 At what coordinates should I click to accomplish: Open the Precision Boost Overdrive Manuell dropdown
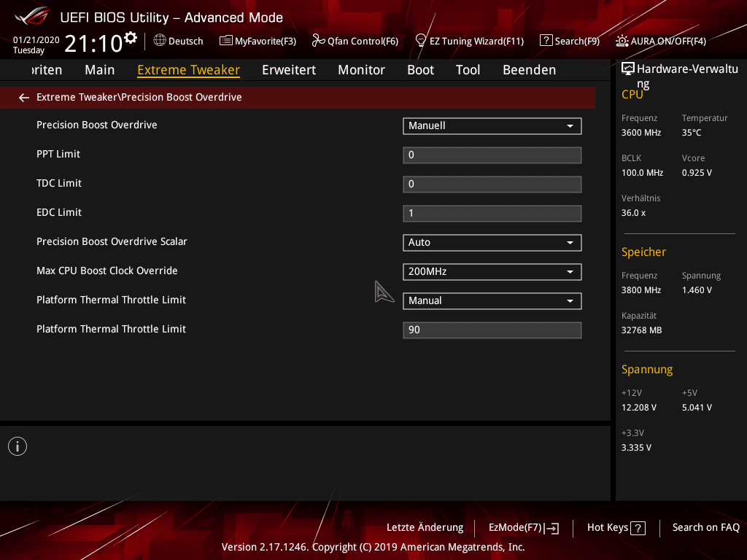coord(492,125)
